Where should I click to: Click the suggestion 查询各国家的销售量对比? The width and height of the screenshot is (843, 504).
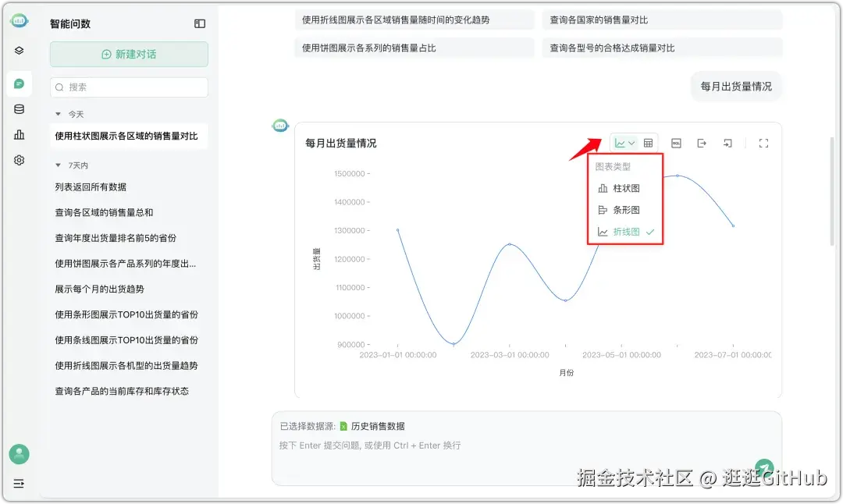(x=662, y=20)
